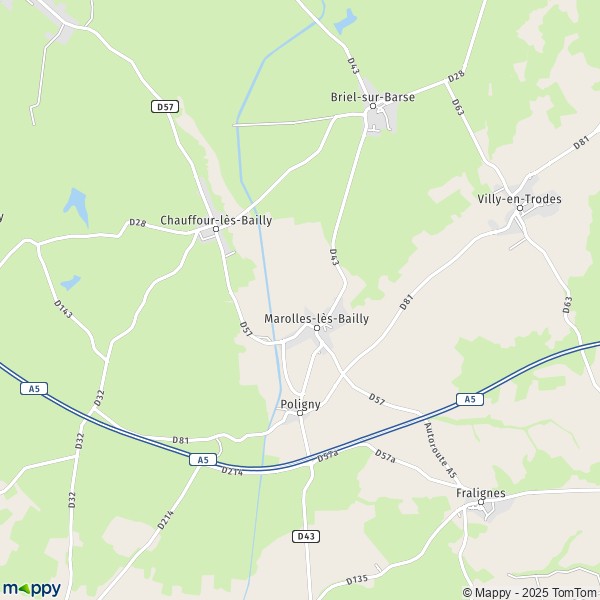Screen dimensions: 600x600
Task: Click the small lake near top D43
Action: (x=346, y=21)
